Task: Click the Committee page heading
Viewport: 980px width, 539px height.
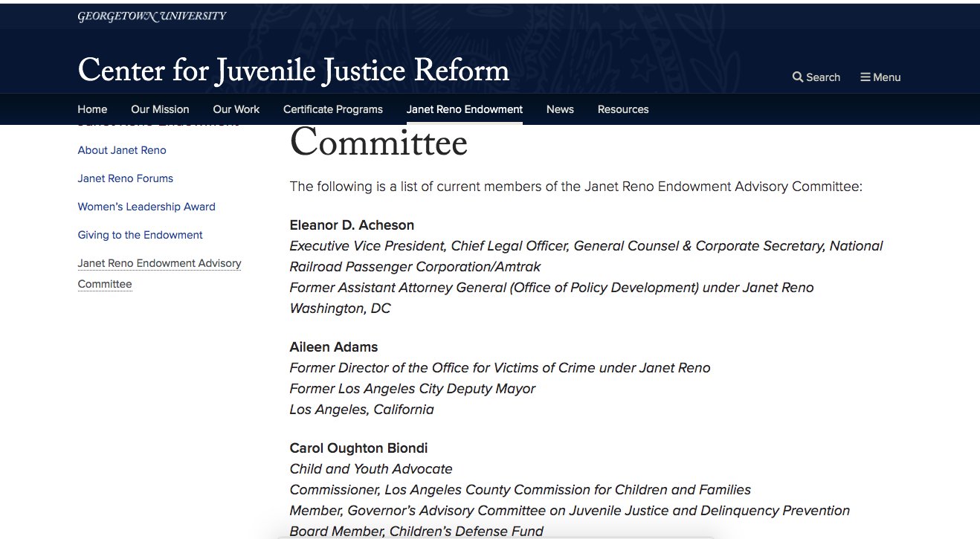Action: (x=378, y=143)
